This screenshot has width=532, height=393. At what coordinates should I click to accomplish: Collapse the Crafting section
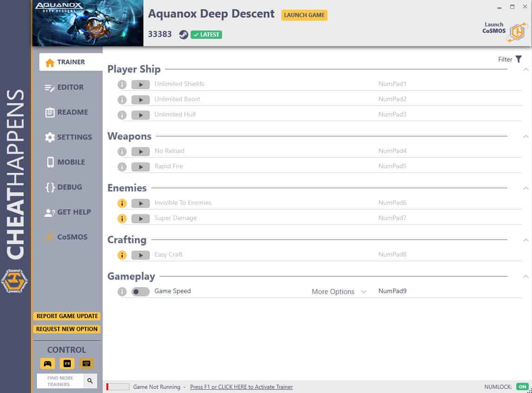point(526,240)
